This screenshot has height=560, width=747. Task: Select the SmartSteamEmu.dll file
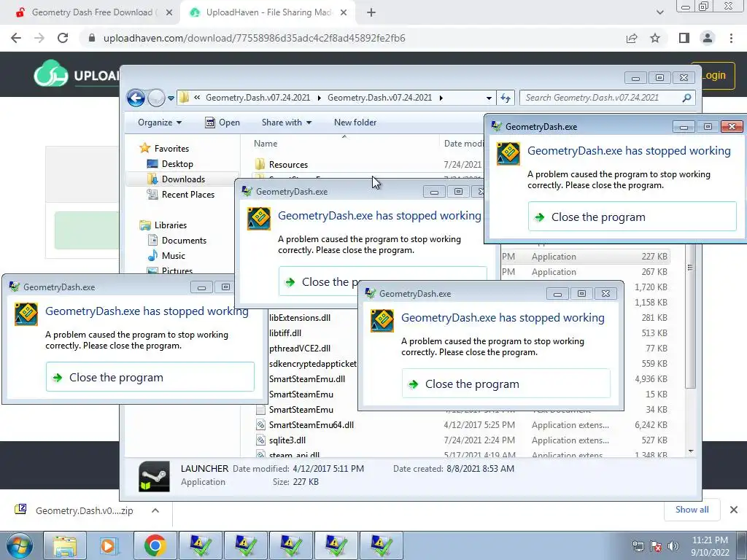(x=307, y=379)
